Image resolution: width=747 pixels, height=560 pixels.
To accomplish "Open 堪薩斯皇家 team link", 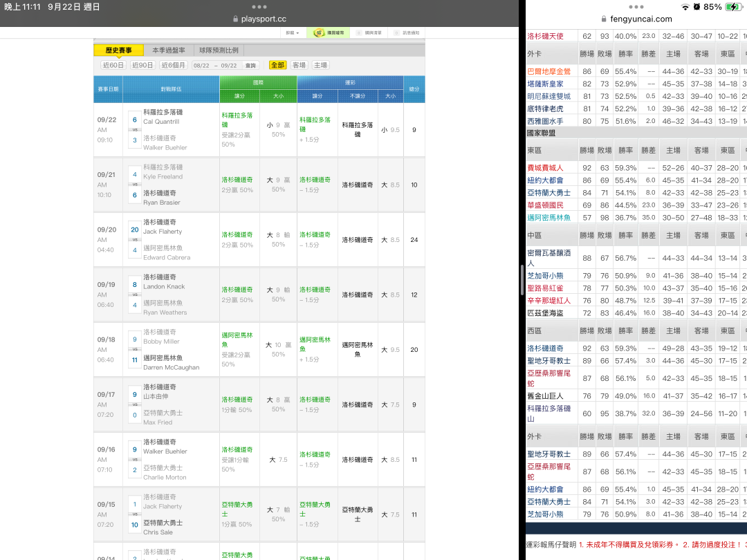I will tap(545, 84).
